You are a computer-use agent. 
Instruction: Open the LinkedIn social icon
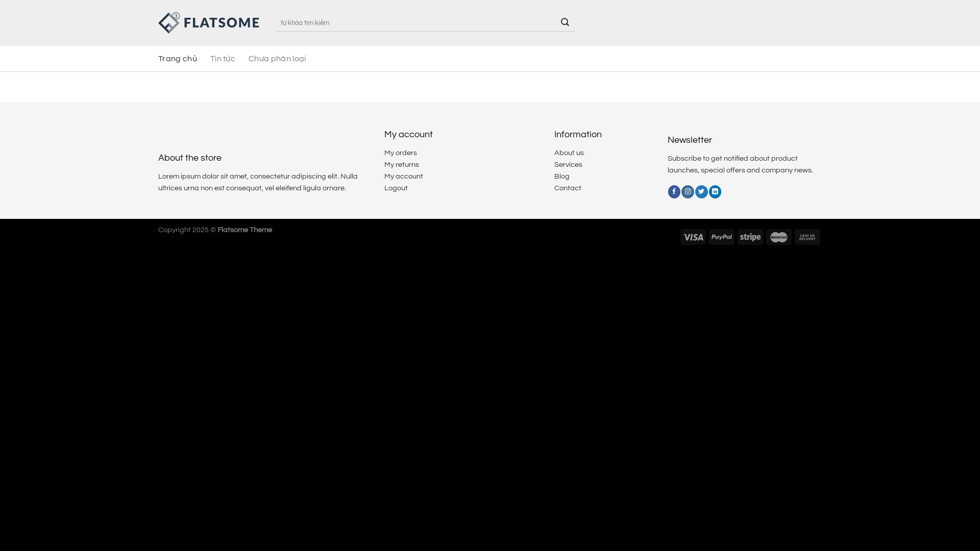pos(715,192)
